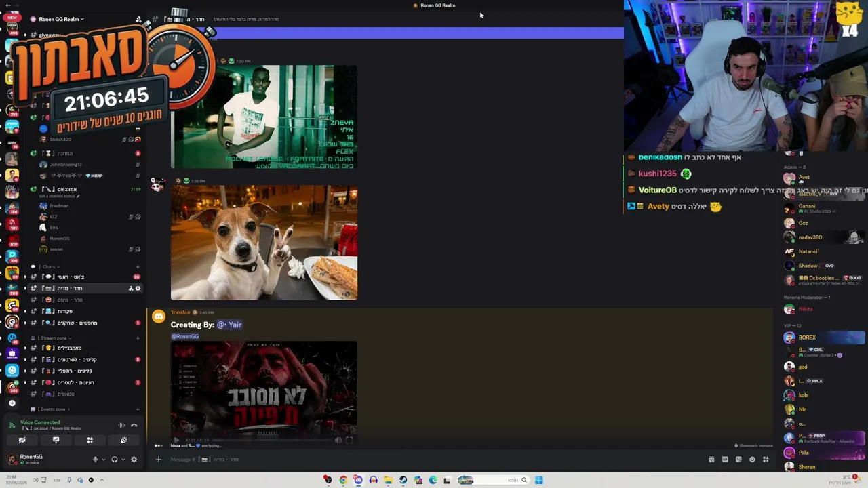This screenshot has width=868, height=488.
Task: Share your screen in voice panel
Action: click(x=56, y=440)
